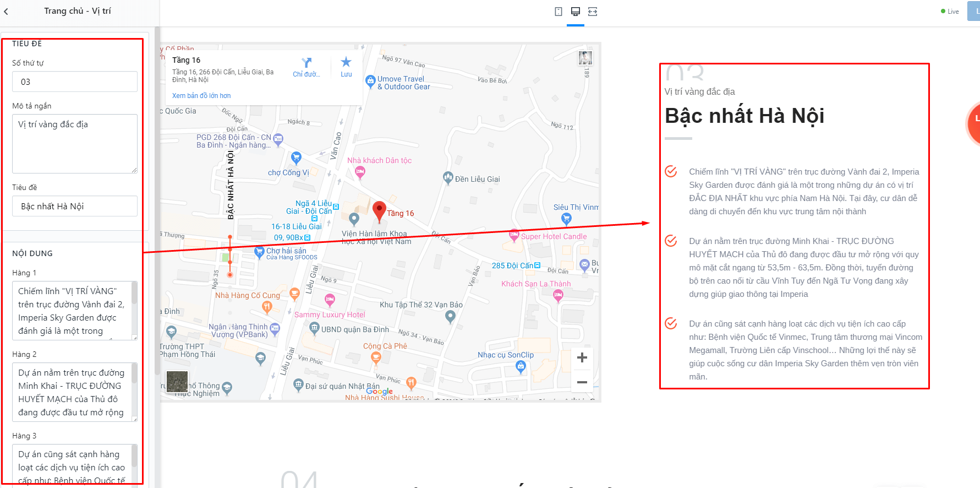
Task: Click the Ngã 4 Liễu Giai - Đội Cấn label
Action: (309, 207)
